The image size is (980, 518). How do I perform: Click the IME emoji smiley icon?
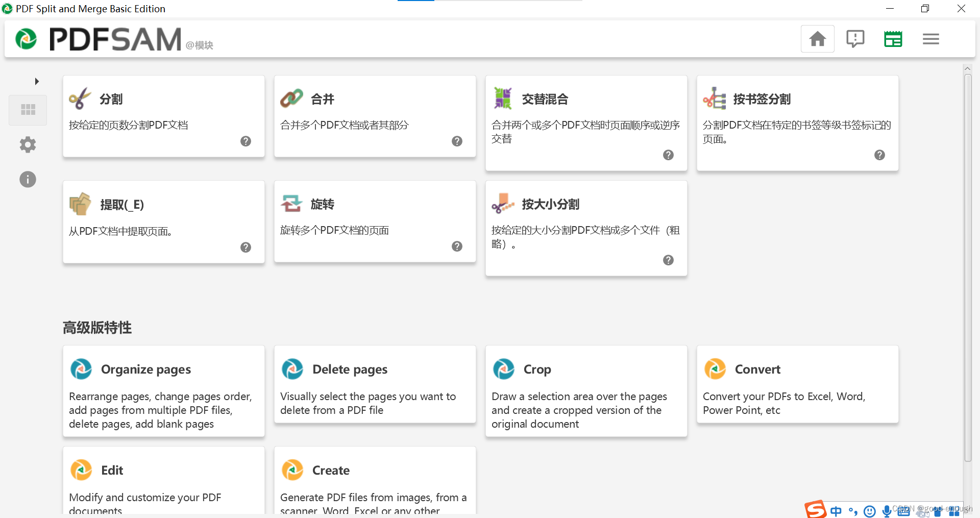click(870, 511)
